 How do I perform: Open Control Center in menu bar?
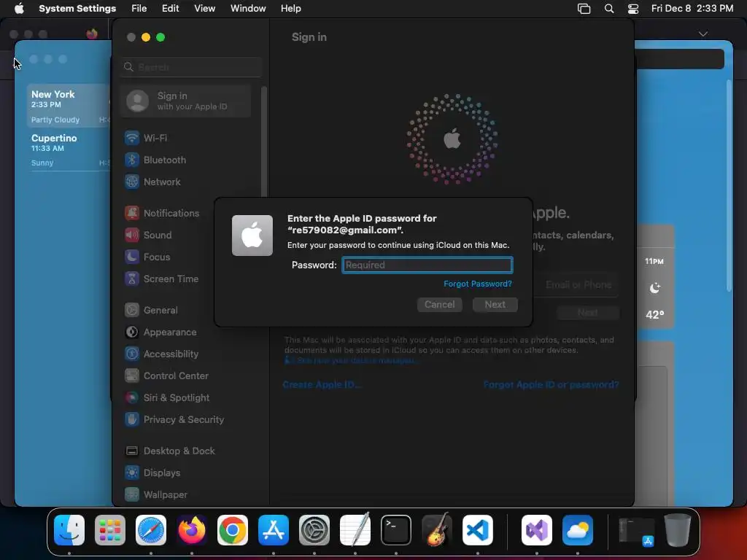[x=633, y=9]
